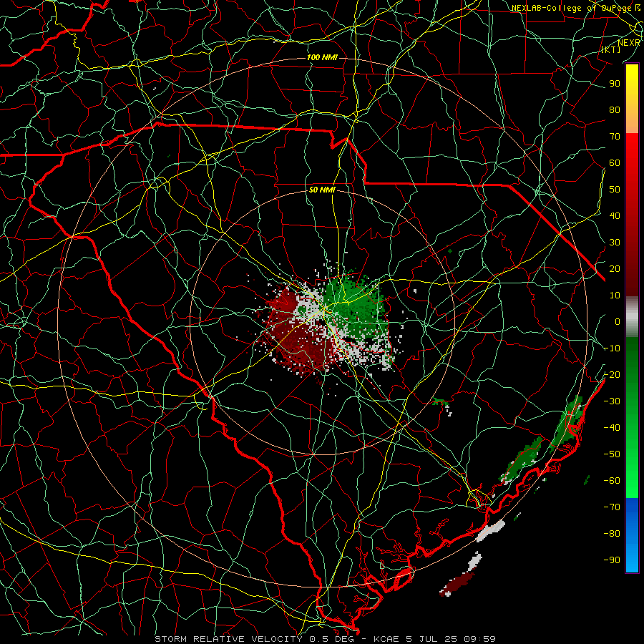Click the 09:59 timestamp in caption
This screenshot has height=644, width=644.
coord(479,639)
